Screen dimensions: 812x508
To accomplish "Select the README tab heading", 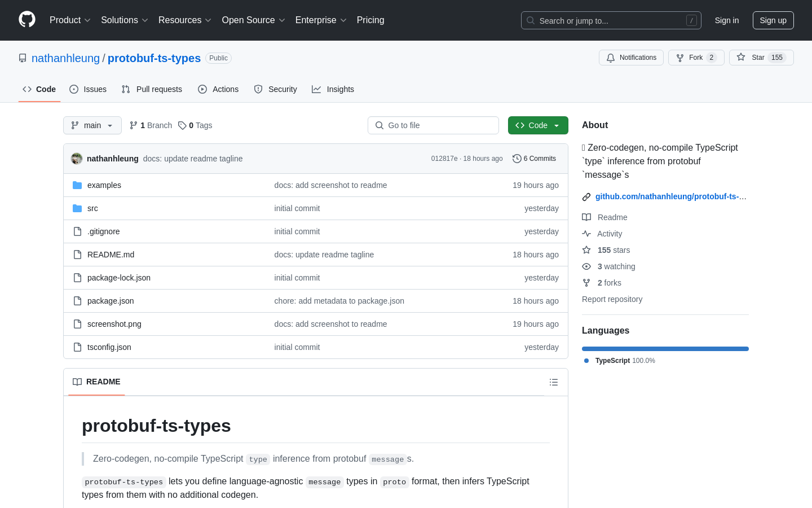I will tap(96, 382).
